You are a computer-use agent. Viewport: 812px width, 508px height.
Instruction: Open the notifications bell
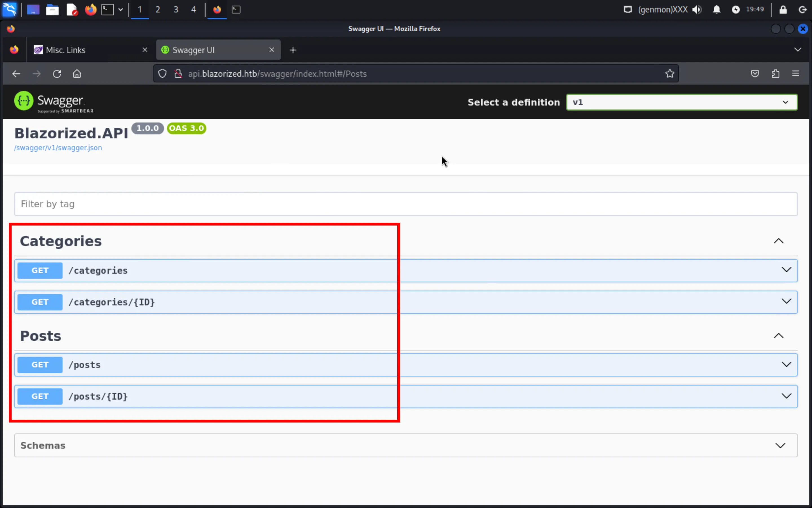pyautogui.click(x=716, y=9)
